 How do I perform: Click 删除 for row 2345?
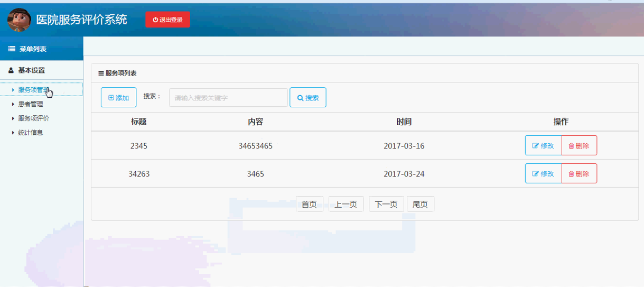point(579,146)
